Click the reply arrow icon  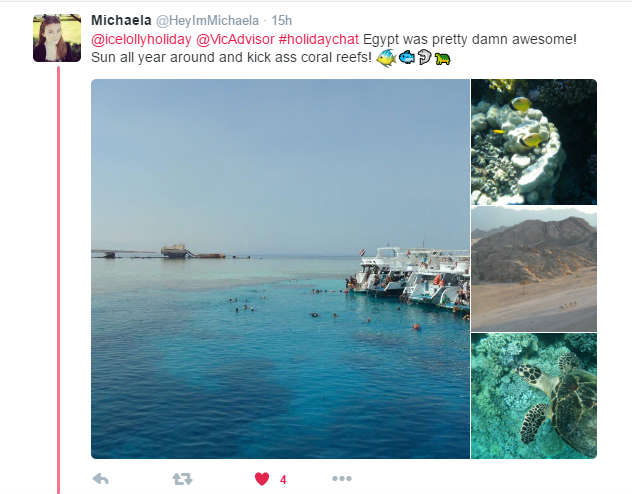pos(100,479)
